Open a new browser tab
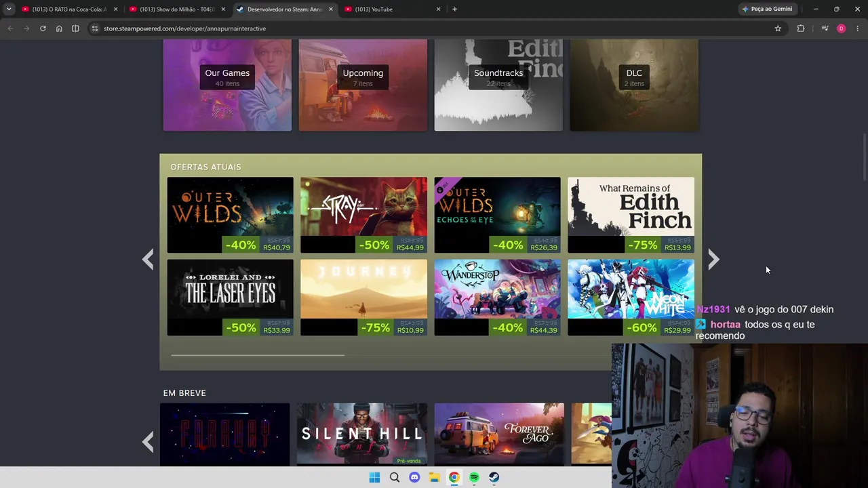Image resolution: width=868 pixels, height=488 pixels. [x=454, y=9]
